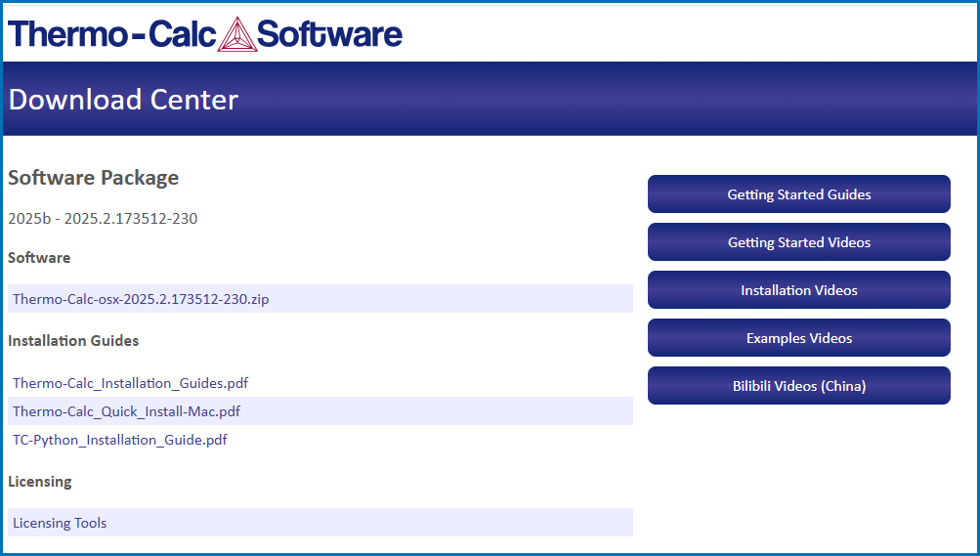The height and width of the screenshot is (556, 980).
Task: Open Examples Videos page
Action: [x=798, y=338]
